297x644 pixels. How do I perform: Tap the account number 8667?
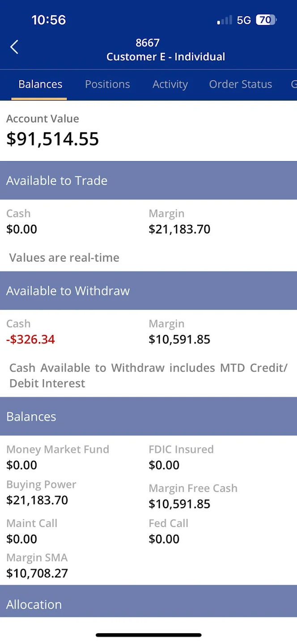point(148,42)
